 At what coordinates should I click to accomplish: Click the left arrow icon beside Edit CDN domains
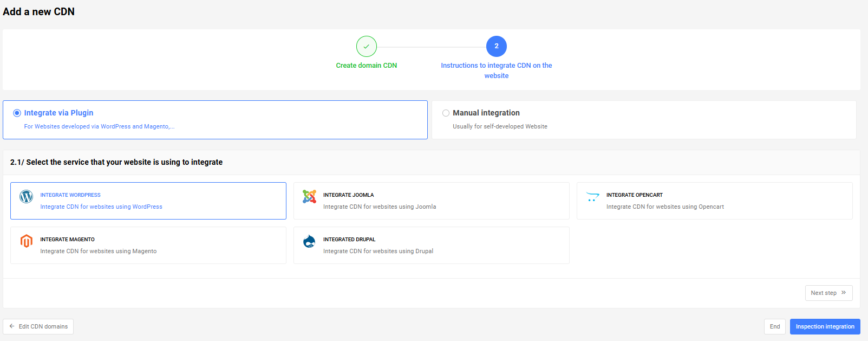[12, 326]
